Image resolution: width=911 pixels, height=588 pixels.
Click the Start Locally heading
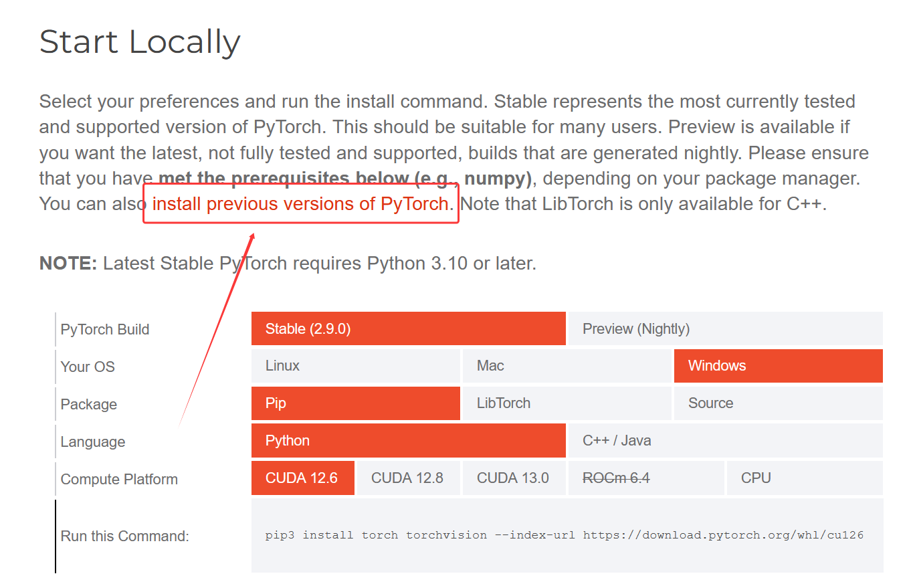click(140, 42)
